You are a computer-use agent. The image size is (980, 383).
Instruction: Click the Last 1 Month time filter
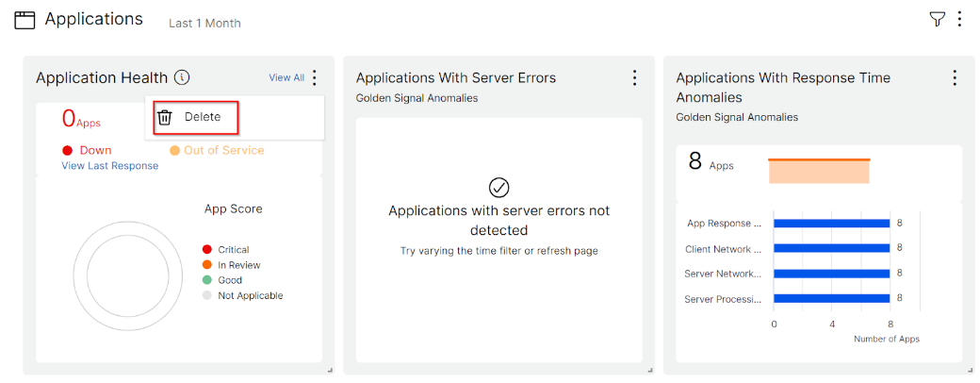coord(204,24)
